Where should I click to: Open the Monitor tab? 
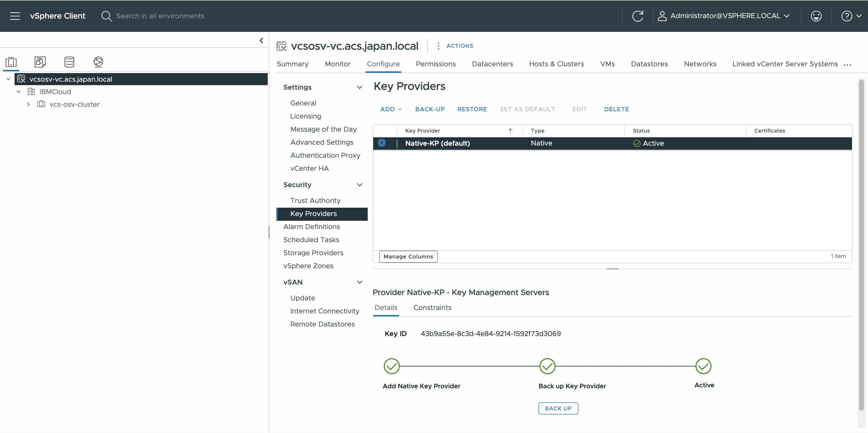coord(338,64)
